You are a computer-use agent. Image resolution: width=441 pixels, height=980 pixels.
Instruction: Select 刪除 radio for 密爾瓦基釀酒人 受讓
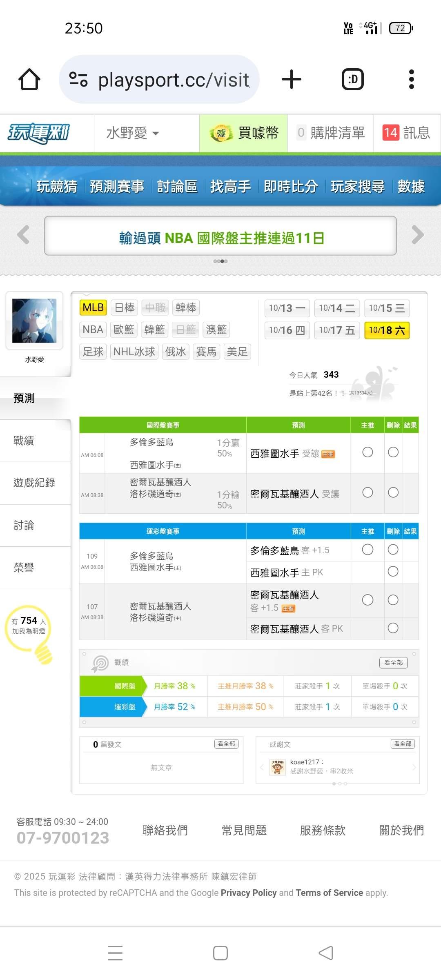coord(393,492)
